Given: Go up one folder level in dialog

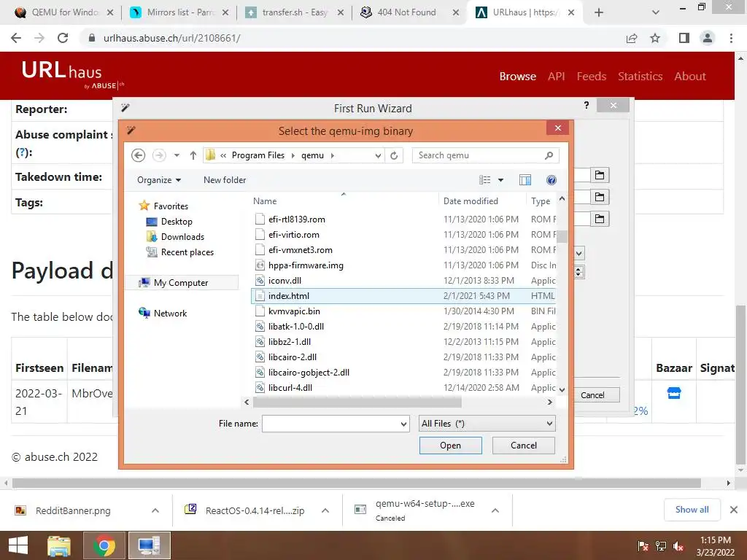Looking at the screenshot, I should pos(193,155).
